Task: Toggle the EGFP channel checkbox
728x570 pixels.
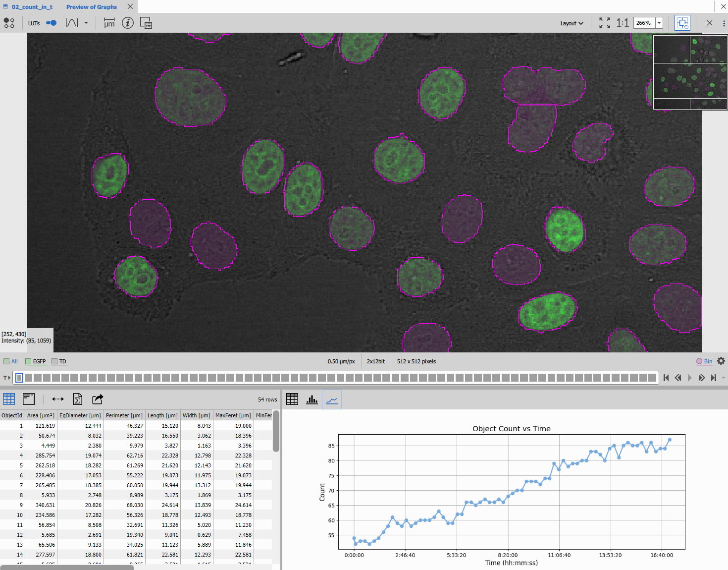Action: pos(29,361)
